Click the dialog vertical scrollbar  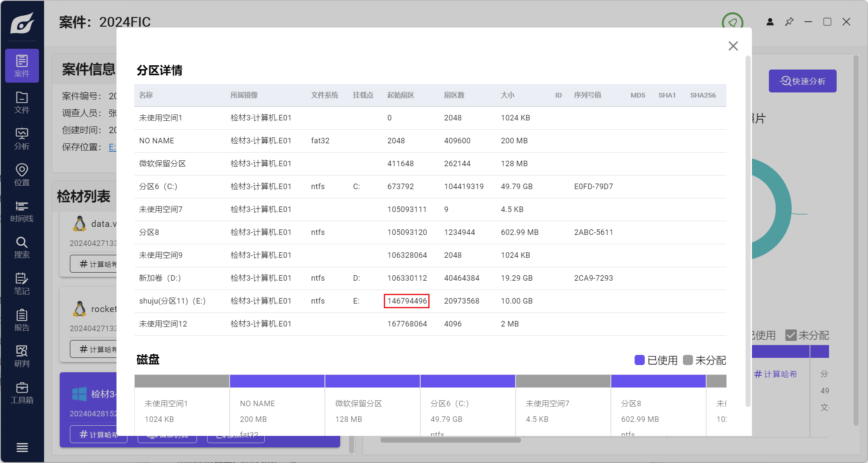click(x=748, y=231)
